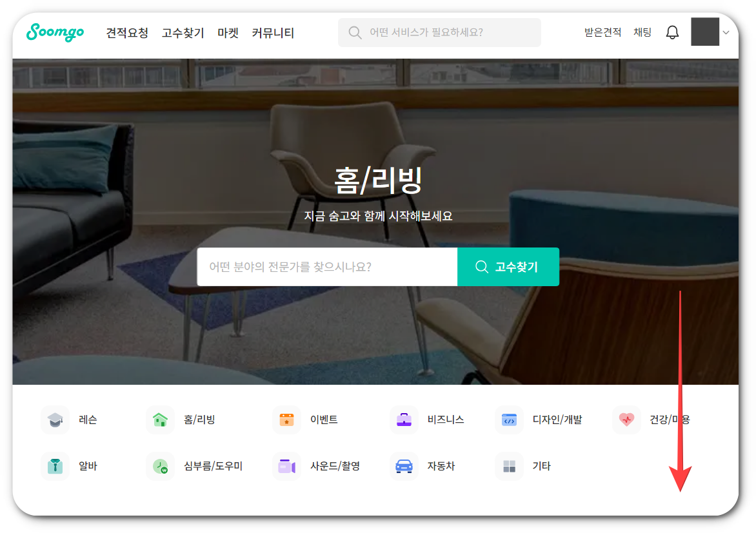This screenshot has width=756, height=533.
Task: Click the 심부름/도우미 clock category icon
Action: pyautogui.click(x=160, y=466)
